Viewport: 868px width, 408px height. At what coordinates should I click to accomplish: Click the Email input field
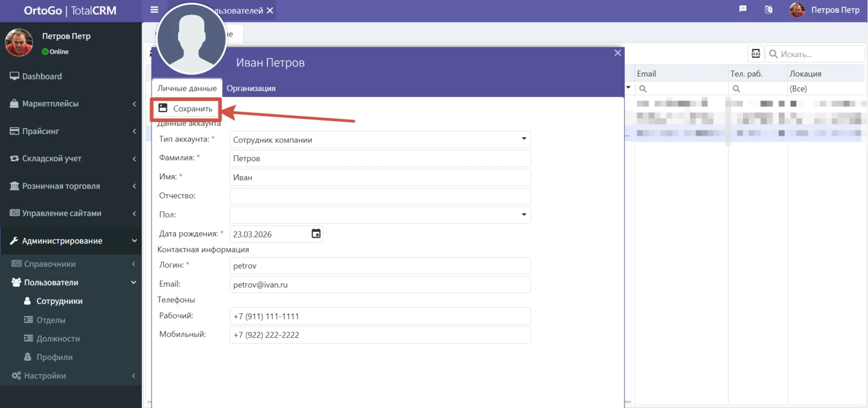[379, 285]
